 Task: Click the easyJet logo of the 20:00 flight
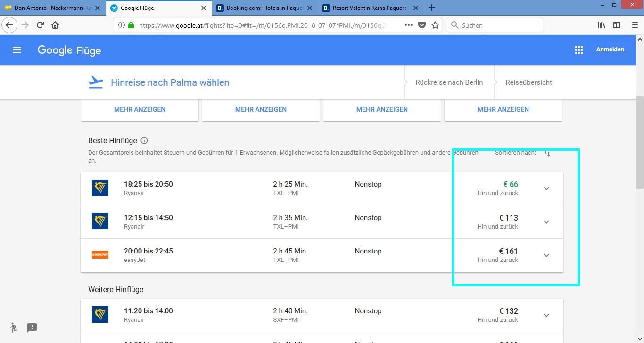click(x=100, y=255)
